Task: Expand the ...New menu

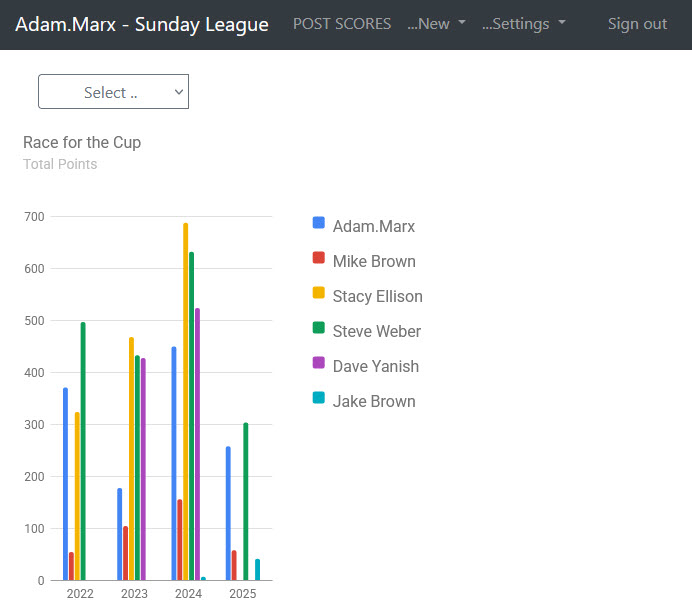Action: [436, 24]
